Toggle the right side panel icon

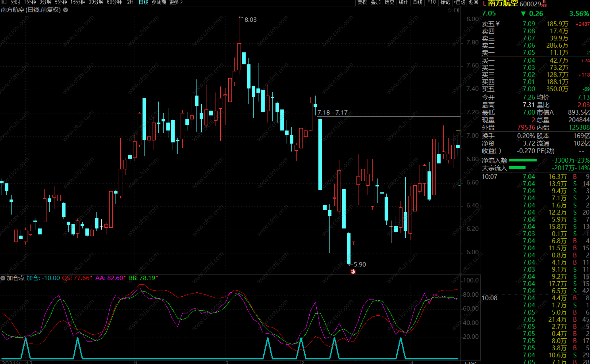457,10
